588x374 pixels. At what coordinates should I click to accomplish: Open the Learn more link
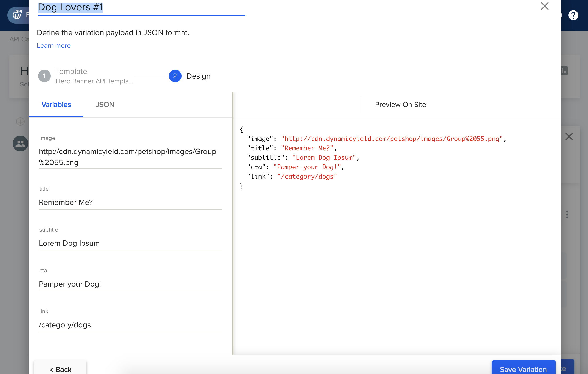pos(54,46)
